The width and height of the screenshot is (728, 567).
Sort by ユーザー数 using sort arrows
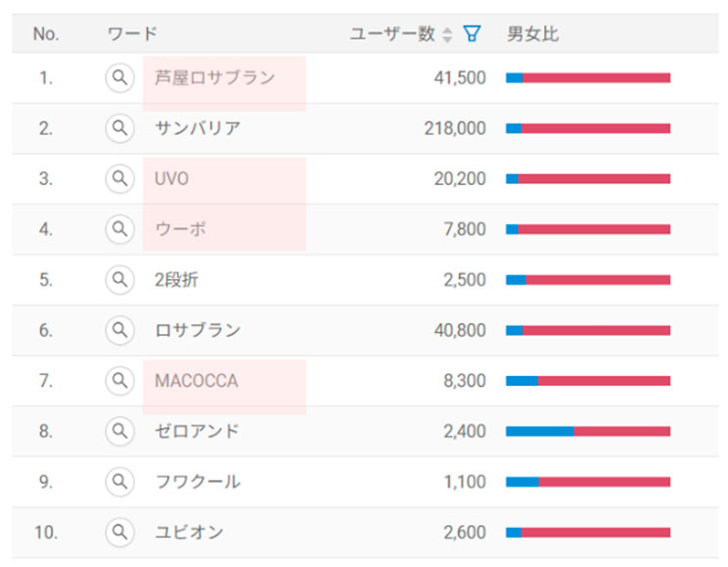click(x=448, y=35)
